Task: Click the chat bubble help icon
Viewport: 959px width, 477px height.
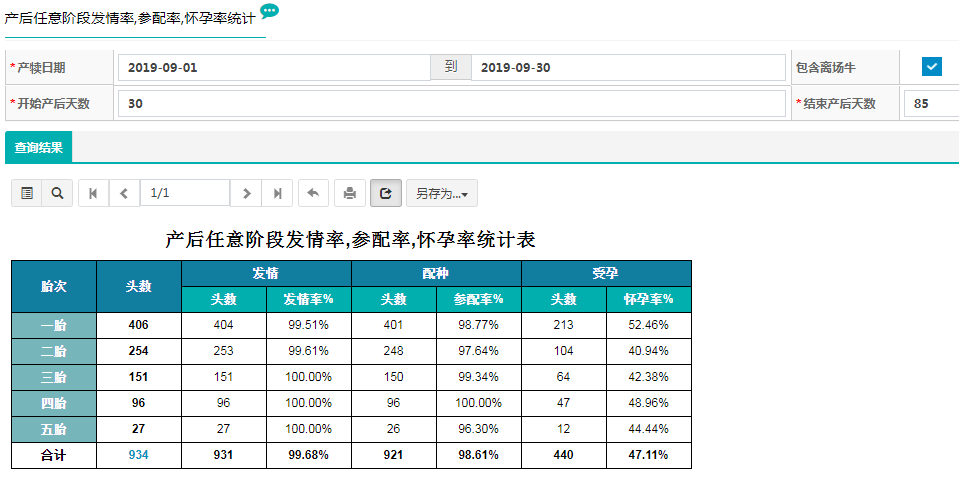Action: pos(269,10)
